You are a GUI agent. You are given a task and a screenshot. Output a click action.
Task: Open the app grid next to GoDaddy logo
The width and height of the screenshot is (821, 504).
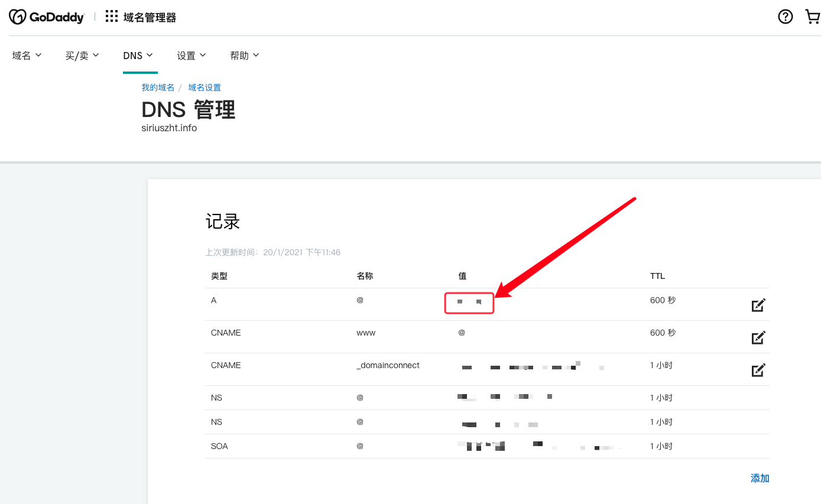point(111,17)
